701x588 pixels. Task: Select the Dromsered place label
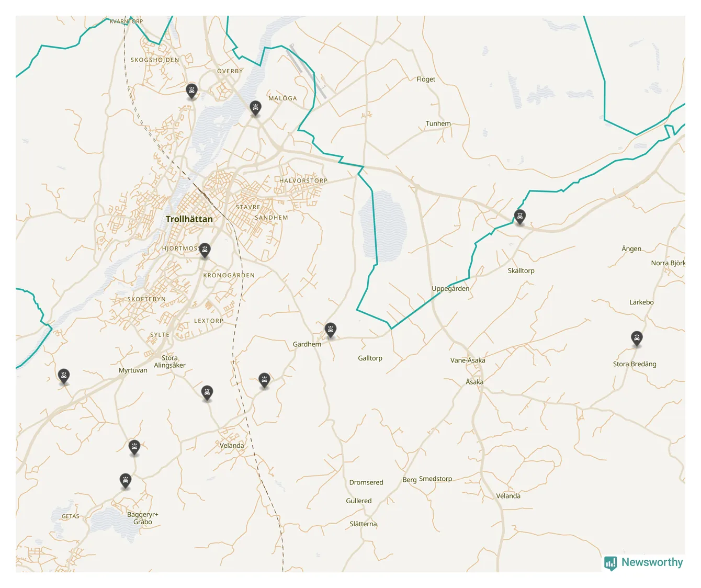(366, 482)
